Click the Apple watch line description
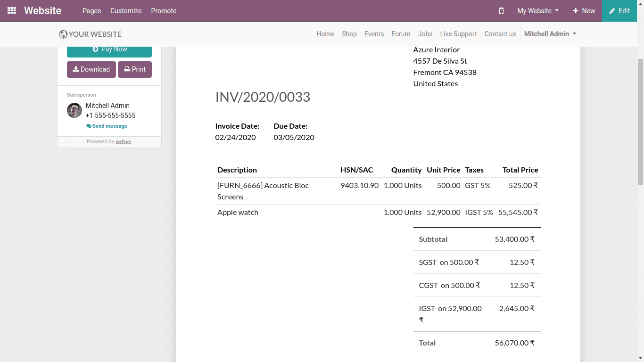Viewport: 644px width, 362px height. (238, 212)
